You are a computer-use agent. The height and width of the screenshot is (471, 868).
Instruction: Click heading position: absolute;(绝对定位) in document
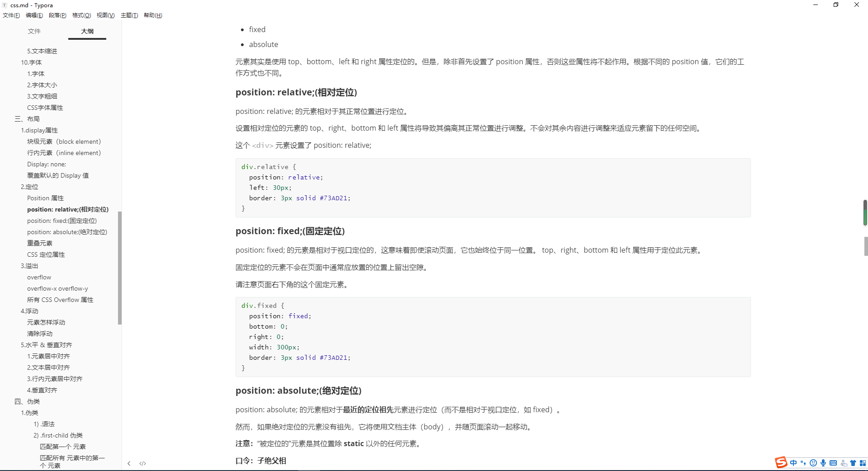(x=298, y=391)
